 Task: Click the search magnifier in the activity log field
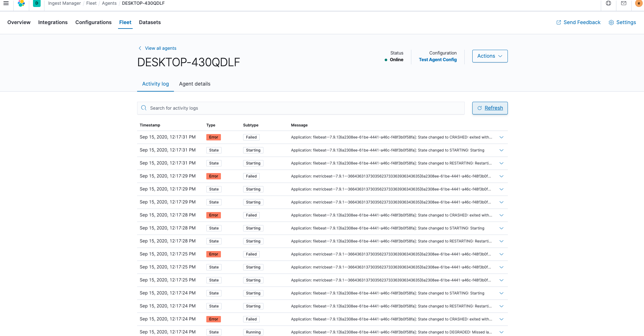click(144, 108)
